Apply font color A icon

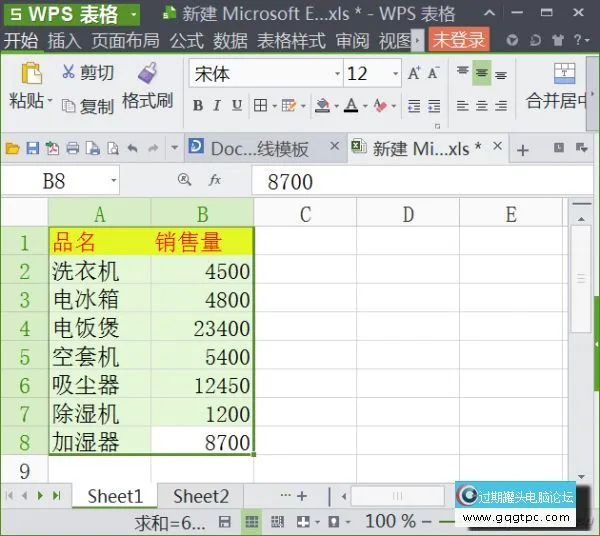(351, 105)
